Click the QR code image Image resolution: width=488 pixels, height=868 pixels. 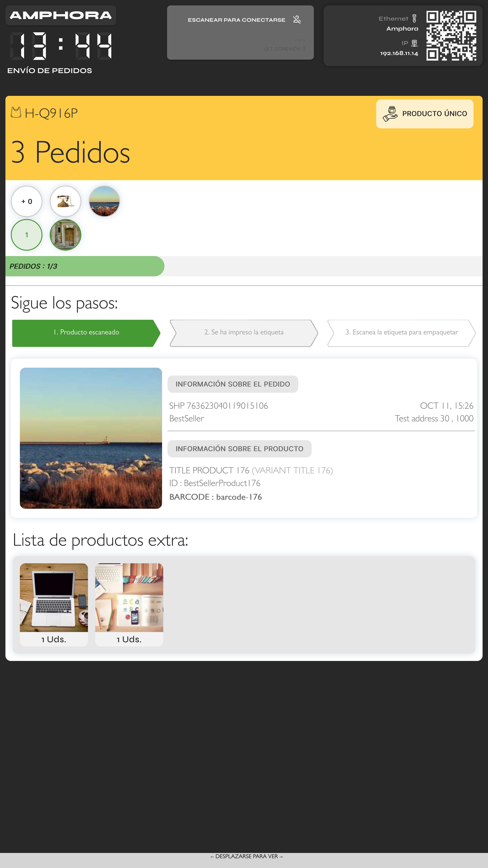pyautogui.click(x=451, y=36)
